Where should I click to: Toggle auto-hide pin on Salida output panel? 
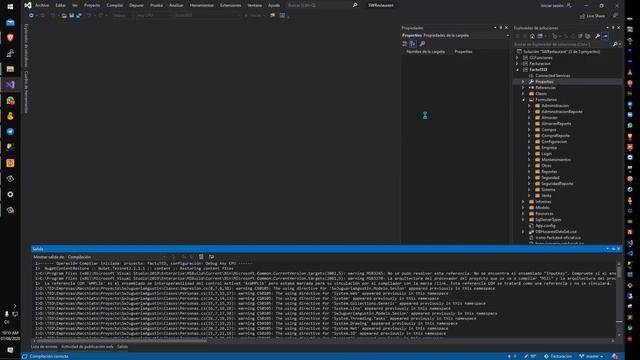(x=613, y=249)
